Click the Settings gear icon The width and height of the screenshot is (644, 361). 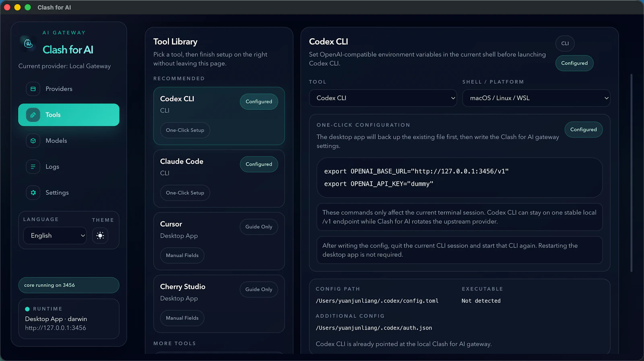click(33, 193)
